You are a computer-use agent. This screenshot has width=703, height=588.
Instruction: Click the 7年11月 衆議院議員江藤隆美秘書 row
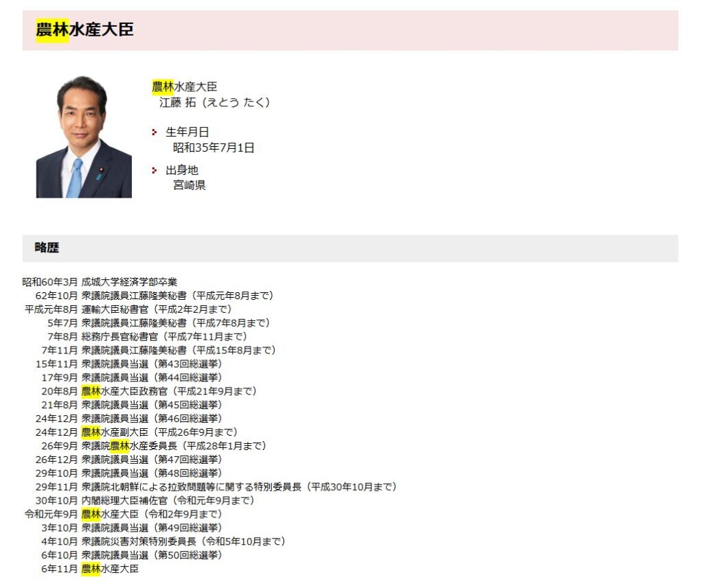(x=159, y=351)
